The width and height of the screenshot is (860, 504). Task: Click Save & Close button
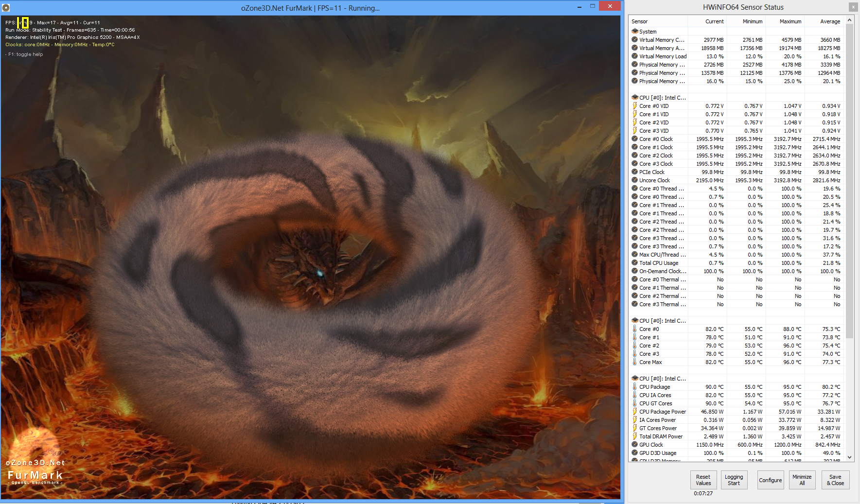point(835,480)
